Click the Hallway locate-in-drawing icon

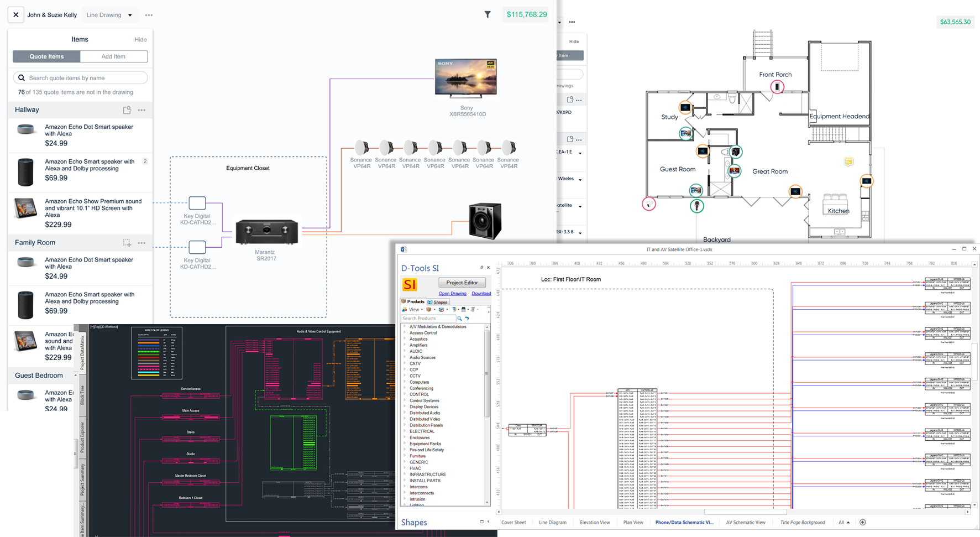pos(127,110)
